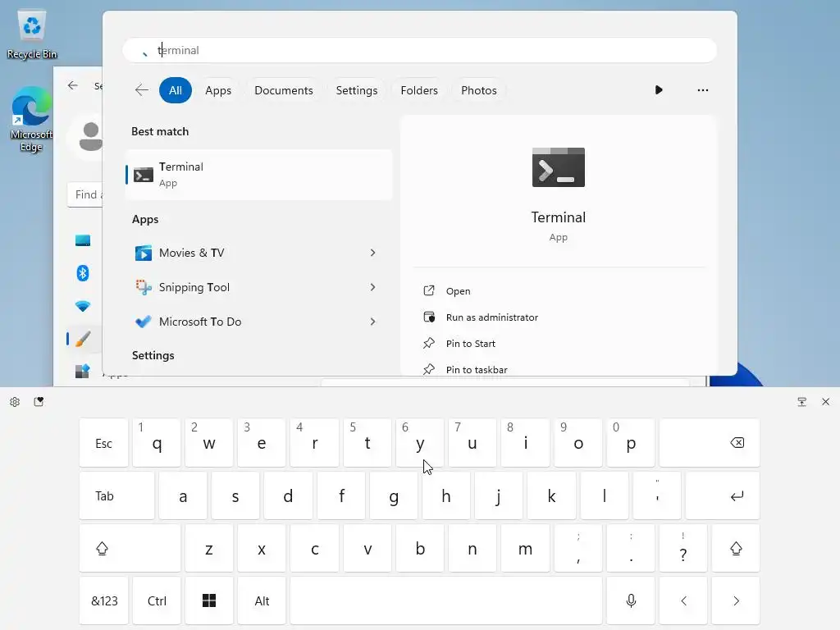Tap the Esc key
Viewport: 840px width, 630px height.
(x=104, y=443)
